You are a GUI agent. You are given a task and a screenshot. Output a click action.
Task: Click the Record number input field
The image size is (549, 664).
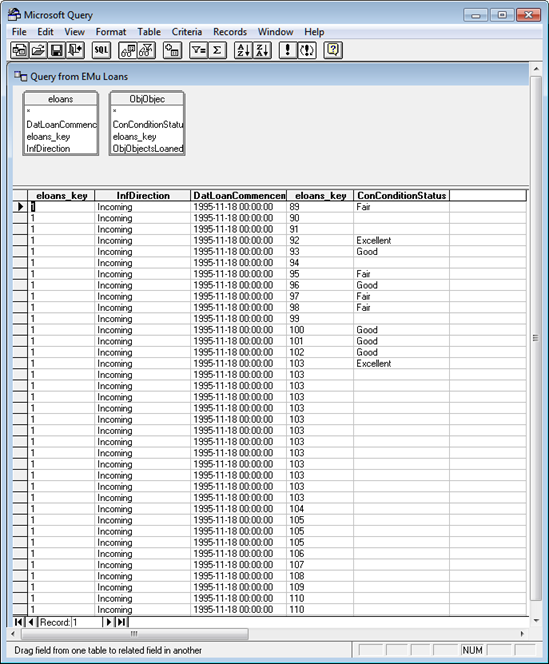click(x=87, y=622)
